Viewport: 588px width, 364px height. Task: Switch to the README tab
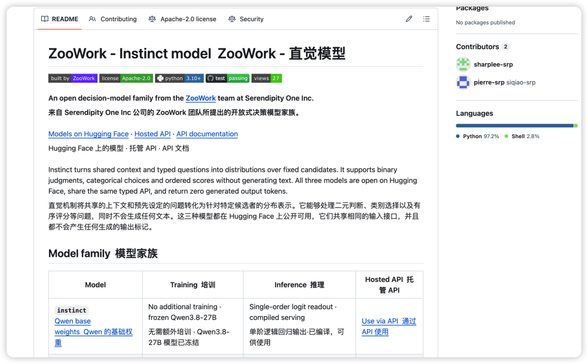(x=60, y=18)
